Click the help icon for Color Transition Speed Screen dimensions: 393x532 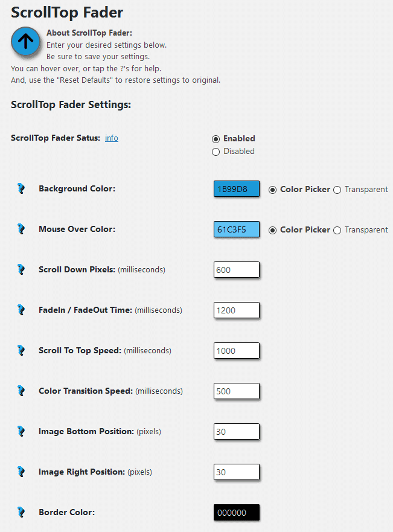click(21, 391)
